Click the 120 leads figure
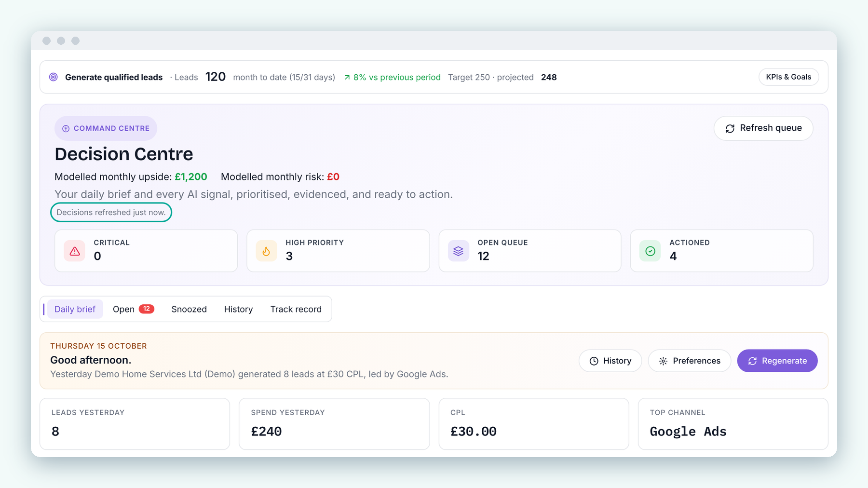The height and width of the screenshot is (488, 868). click(x=216, y=77)
